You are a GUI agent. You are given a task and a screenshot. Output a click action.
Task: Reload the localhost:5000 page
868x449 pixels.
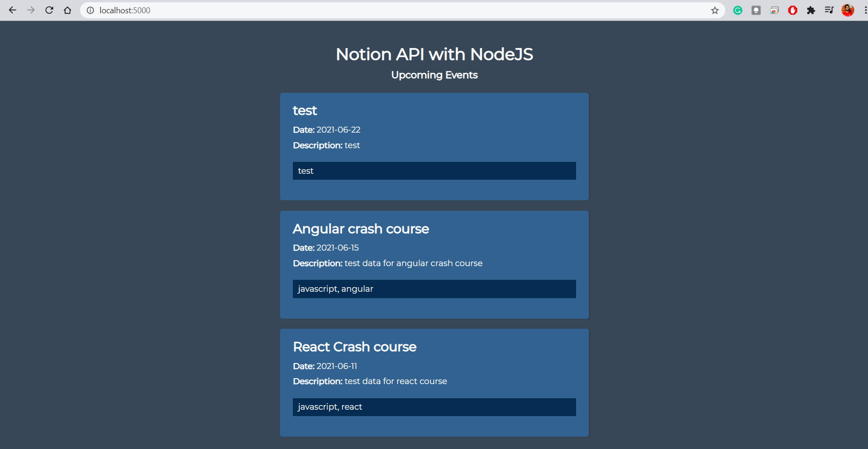click(x=49, y=10)
